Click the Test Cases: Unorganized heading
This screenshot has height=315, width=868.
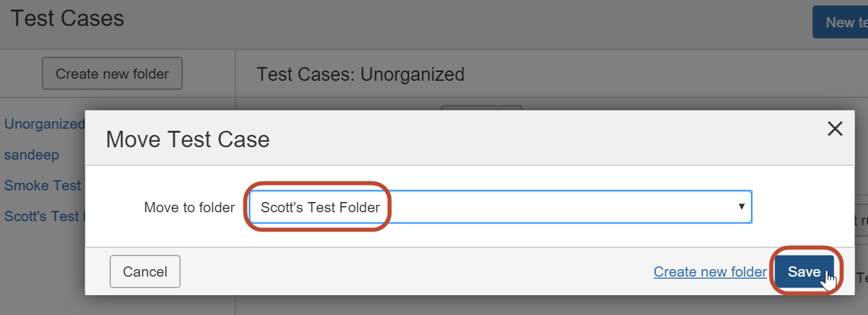360,74
